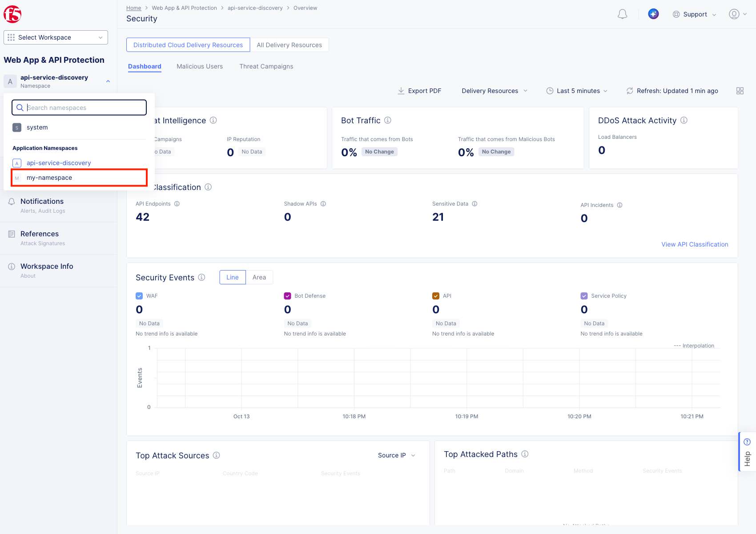Open the notifications bell icon
The height and width of the screenshot is (534, 756).
[x=623, y=14]
